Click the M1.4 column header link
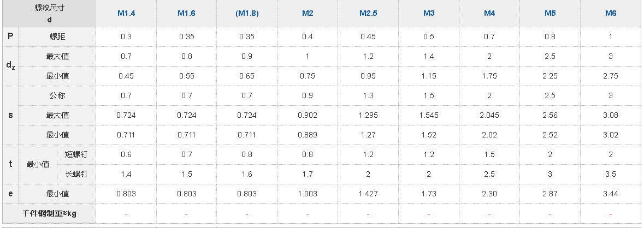The height and width of the screenshot is (228, 644). coord(126,13)
